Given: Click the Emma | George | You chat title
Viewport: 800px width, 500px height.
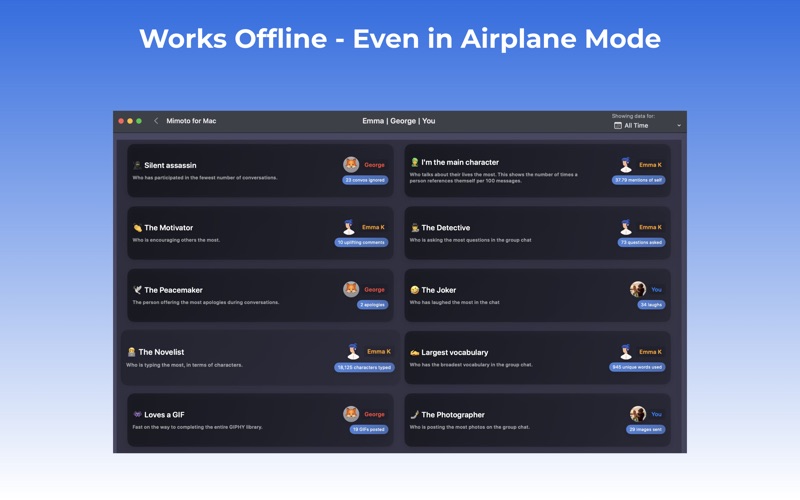Looking at the screenshot, I should pyautogui.click(x=399, y=121).
